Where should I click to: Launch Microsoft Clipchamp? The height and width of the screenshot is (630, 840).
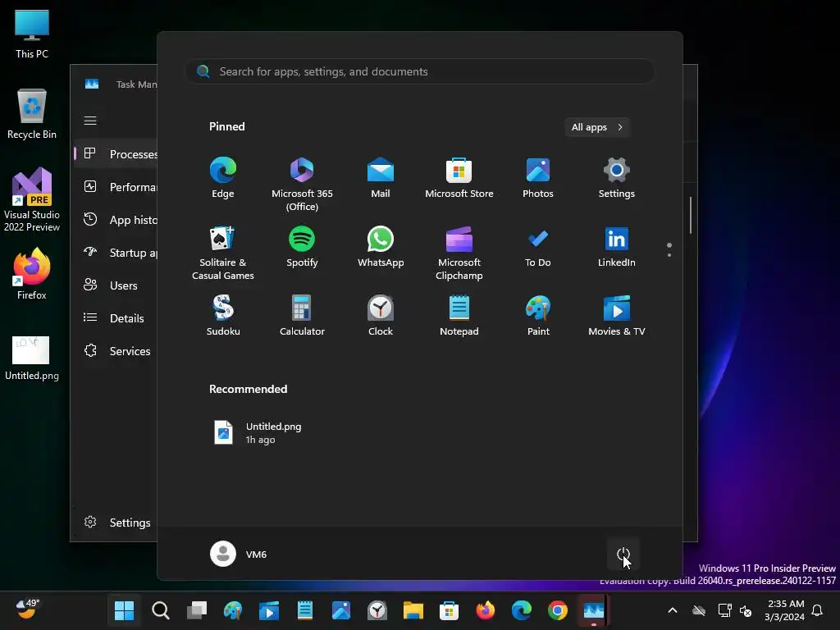click(x=459, y=253)
